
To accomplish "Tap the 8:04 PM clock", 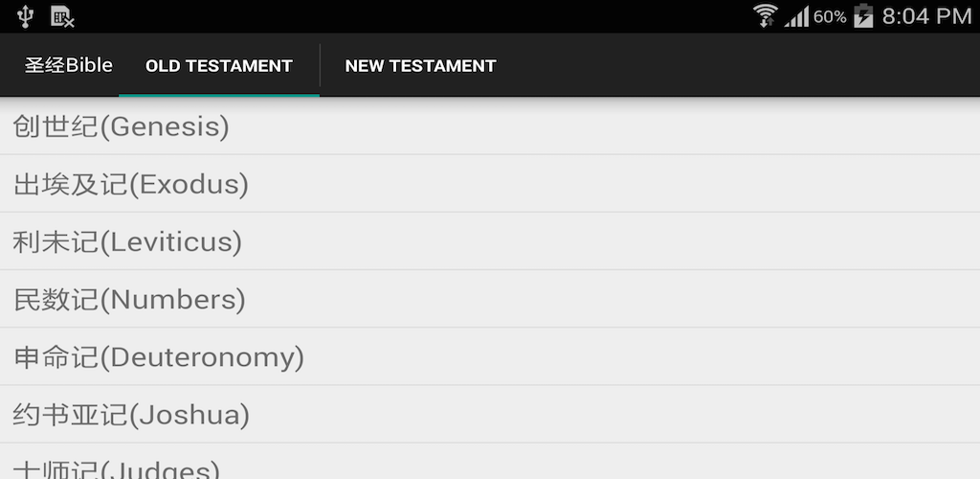I will 926,16.
